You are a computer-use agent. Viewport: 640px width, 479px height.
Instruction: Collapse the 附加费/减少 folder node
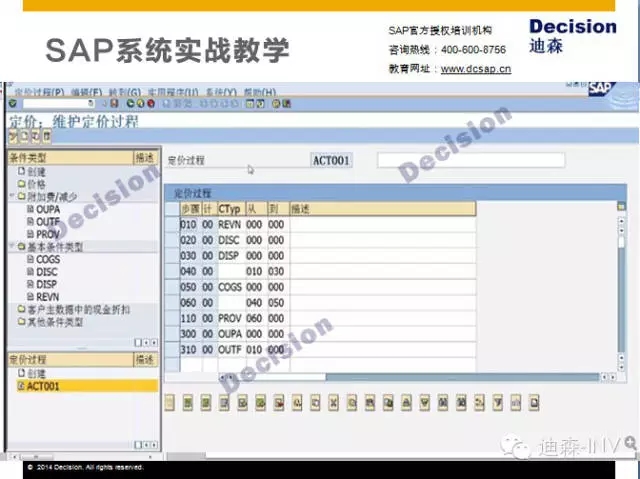tap(13, 196)
